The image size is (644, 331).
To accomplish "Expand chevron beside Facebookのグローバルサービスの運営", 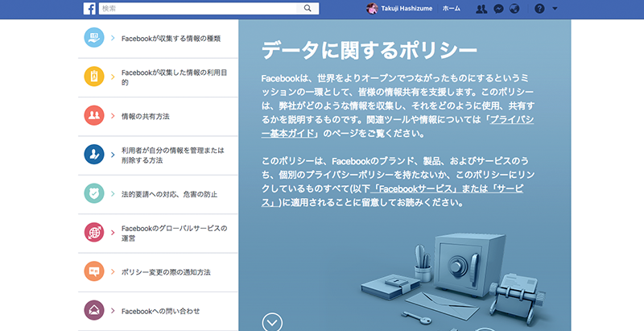I will click(113, 233).
